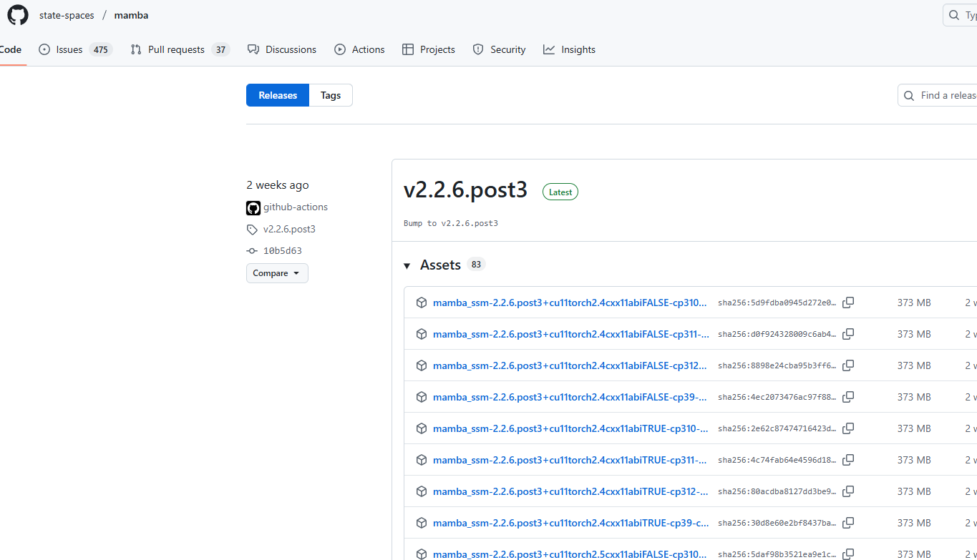Screen dimensions: 977x560
Task: Download torch2.4 abiTRUE cp311 wheel
Action: click(x=571, y=460)
